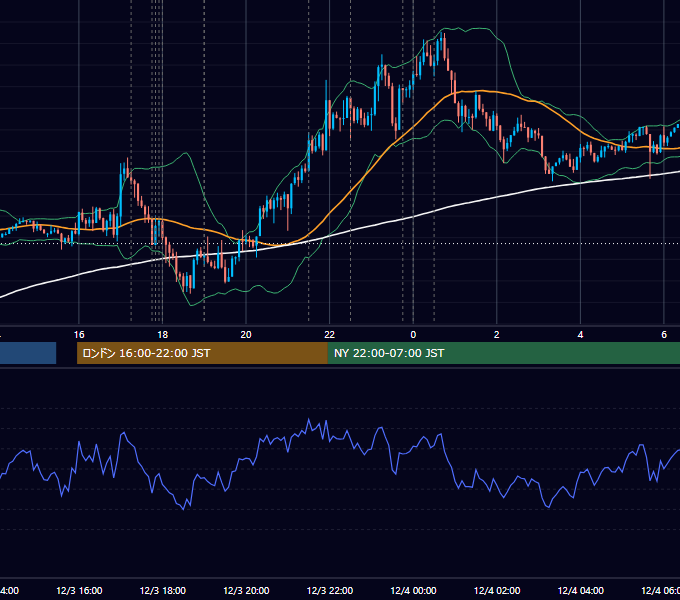Screen dimensions: 680x600
Task: Click the 12/3 22:00 date label
Action: click(x=330, y=590)
